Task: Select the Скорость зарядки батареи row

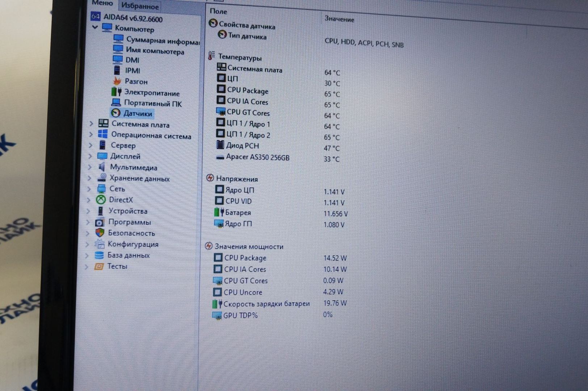Action: point(266,304)
